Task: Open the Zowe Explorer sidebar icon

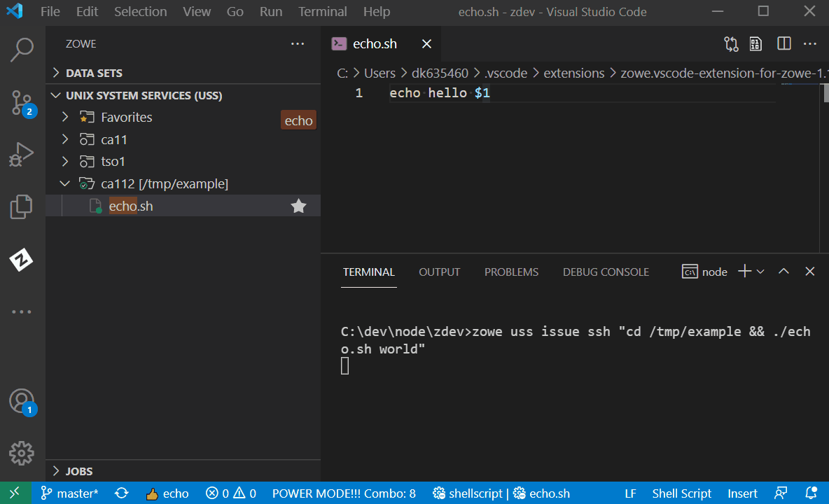Action: (x=21, y=260)
